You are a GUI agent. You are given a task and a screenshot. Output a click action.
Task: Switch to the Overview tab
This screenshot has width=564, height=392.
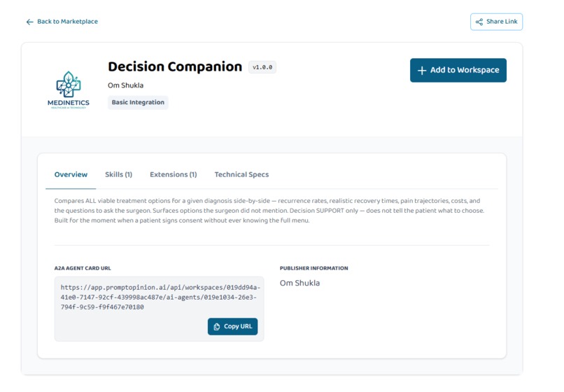click(x=71, y=174)
